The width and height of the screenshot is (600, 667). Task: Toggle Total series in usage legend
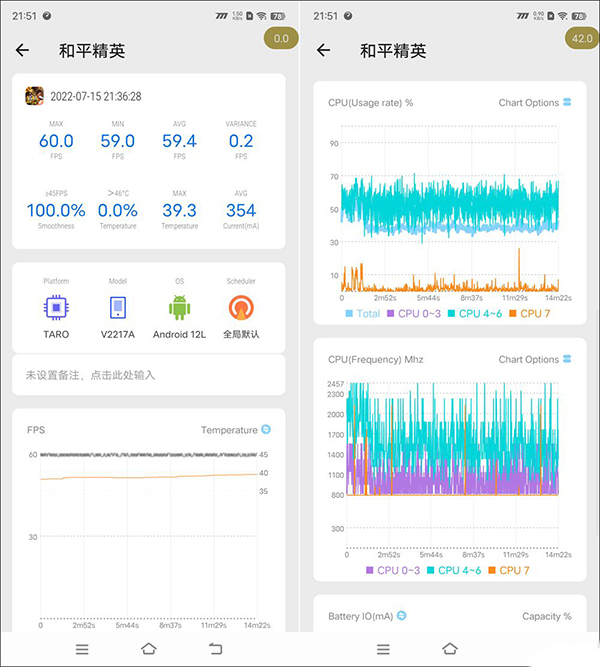[363, 314]
